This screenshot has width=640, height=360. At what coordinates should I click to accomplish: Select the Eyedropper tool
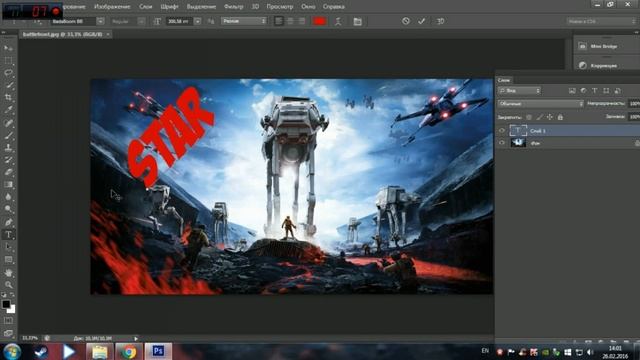pyautogui.click(x=8, y=110)
